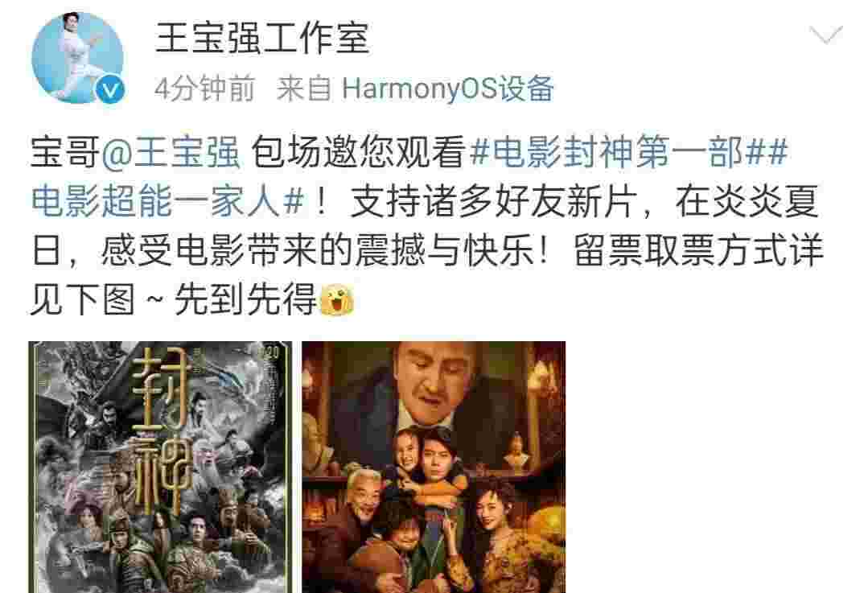Click the text 包场邀您观看
Image resolution: width=868 pixels, height=593 pixels.
coord(358,152)
